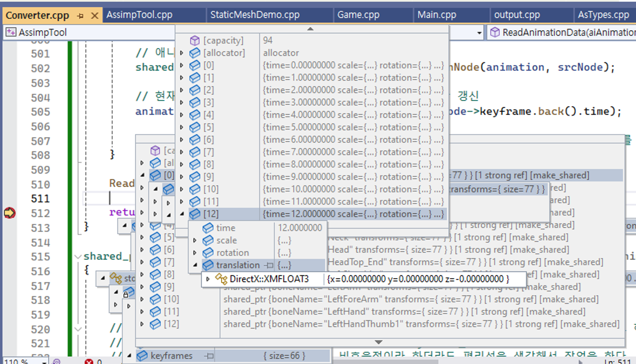Click ReadAnimationData function cube icon
This screenshot has height=364, width=636.
(x=494, y=32)
